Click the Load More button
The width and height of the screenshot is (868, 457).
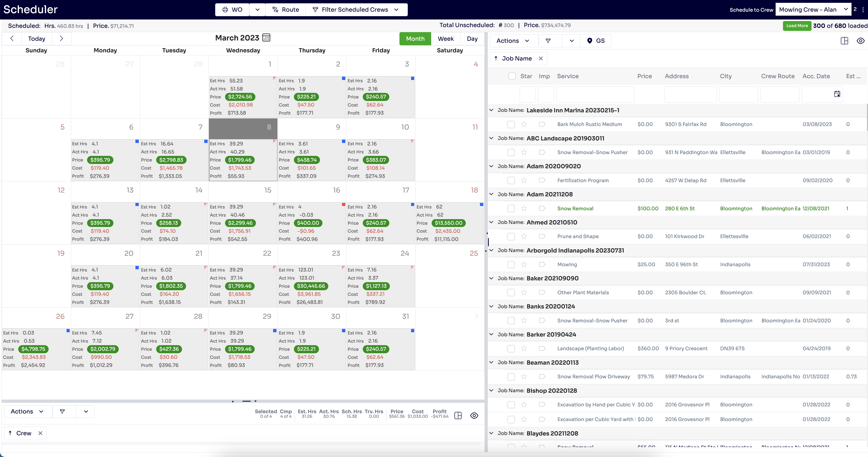tap(797, 26)
